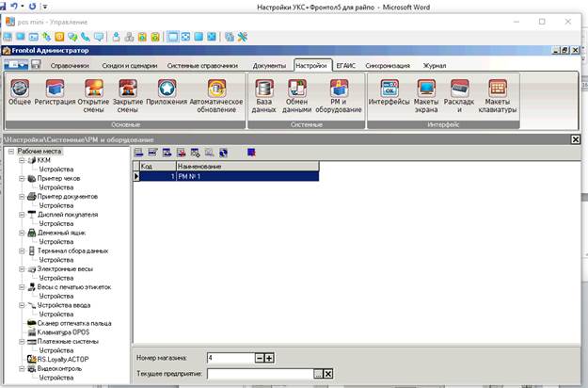Click the phone icon in pos mini toolbar
This screenshot has width=588, height=388.
tap(86, 37)
